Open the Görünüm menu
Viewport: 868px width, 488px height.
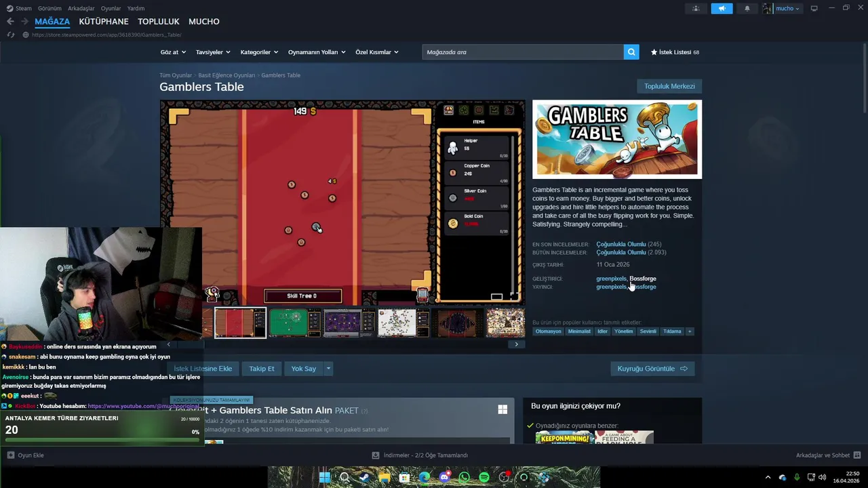(x=50, y=8)
